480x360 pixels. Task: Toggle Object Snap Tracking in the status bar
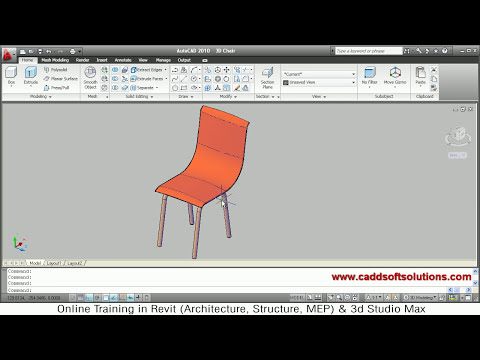tap(114, 297)
